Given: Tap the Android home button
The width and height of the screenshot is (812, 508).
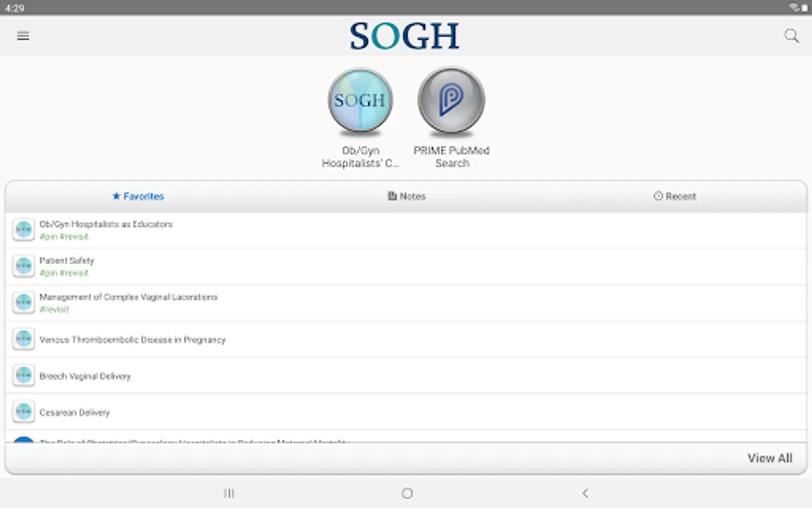Looking at the screenshot, I should (407, 493).
